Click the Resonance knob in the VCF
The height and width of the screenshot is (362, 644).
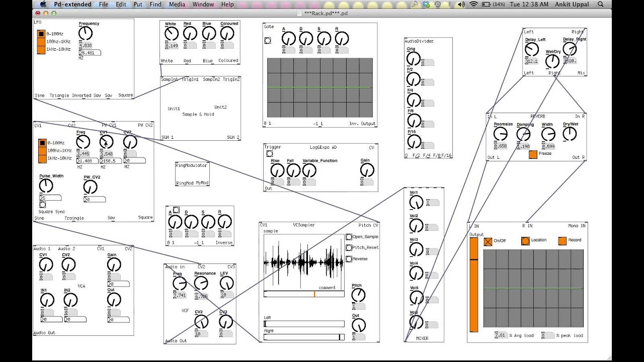tap(201, 284)
